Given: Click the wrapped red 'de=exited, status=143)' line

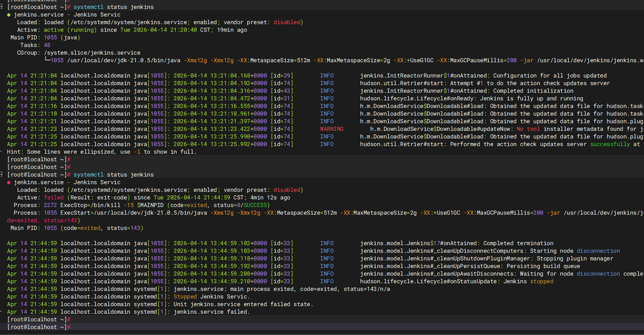Looking at the screenshot, I should click(x=43, y=220).
